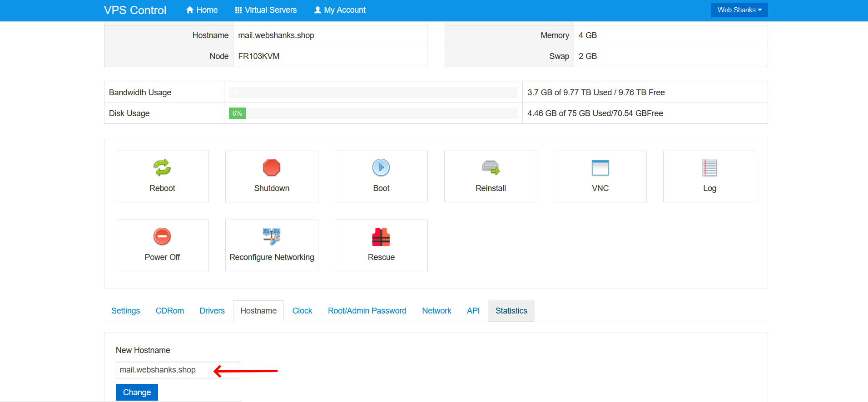The image size is (868, 402).
Task: Click the Bandwidth Usage progress bar
Action: coord(373,93)
